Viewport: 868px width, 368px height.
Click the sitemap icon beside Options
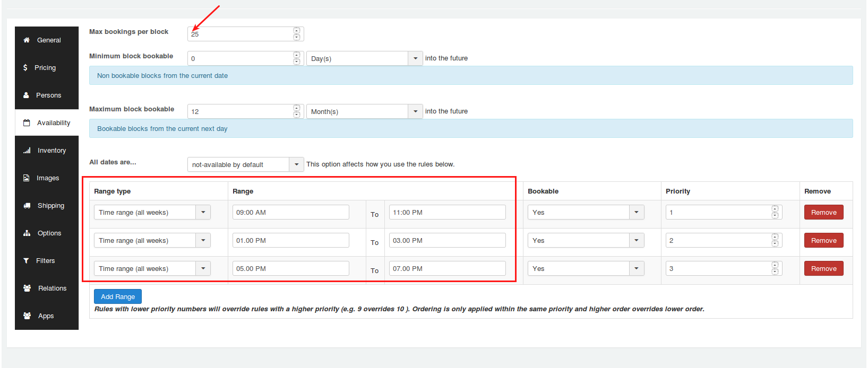click(x=27, y=233)
